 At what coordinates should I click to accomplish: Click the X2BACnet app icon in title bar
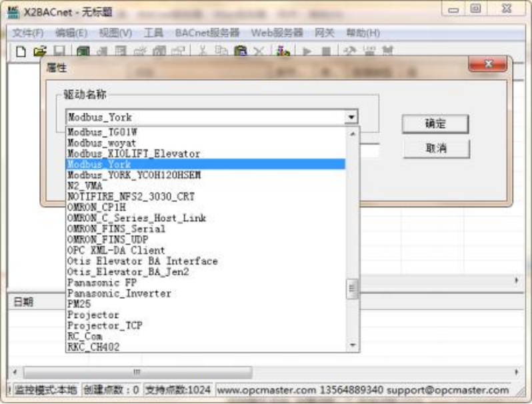coord(13,12)
